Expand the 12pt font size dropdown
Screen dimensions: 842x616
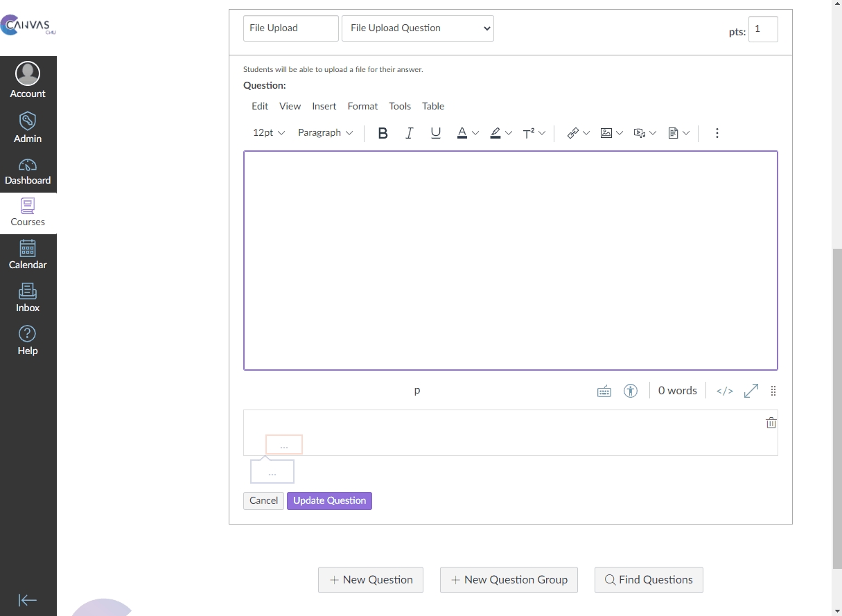[x=269, y=133]
